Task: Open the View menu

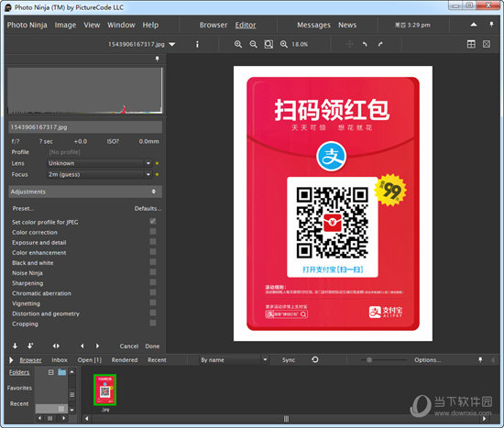Action: click(92, 25)
